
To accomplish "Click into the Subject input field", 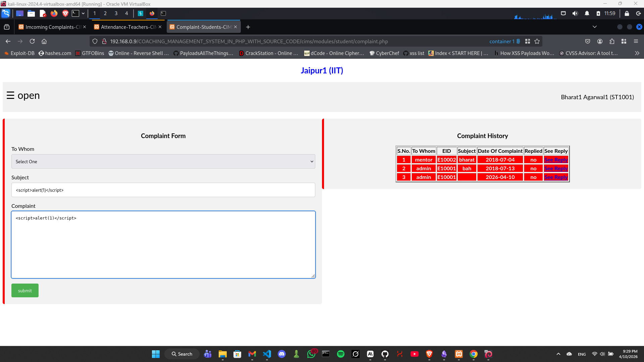I will click(x=163, y=190).
